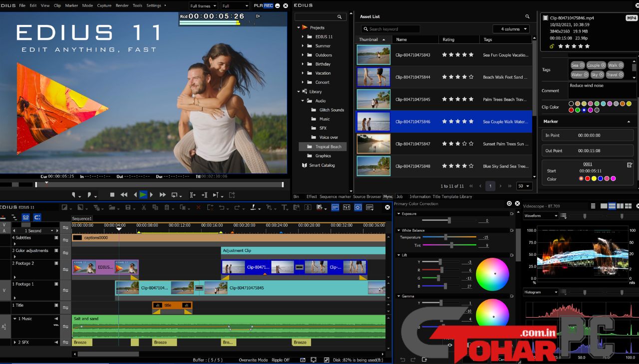Go to page 1 in asset pagination
The width and height of the screenshot is (639, 364).
click(490, 186)
